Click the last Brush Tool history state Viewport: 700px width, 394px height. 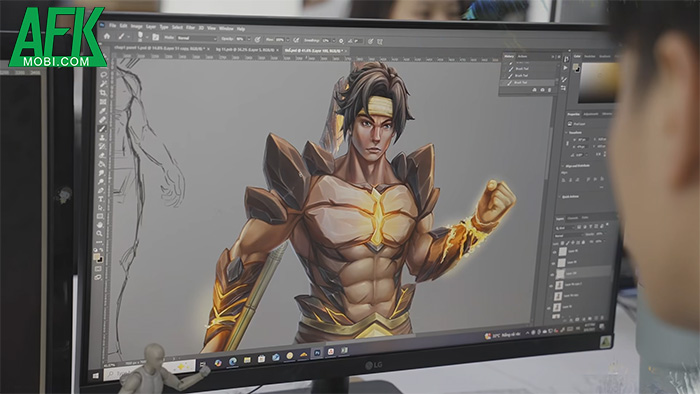pyautogui.click(x=527, y=83)
